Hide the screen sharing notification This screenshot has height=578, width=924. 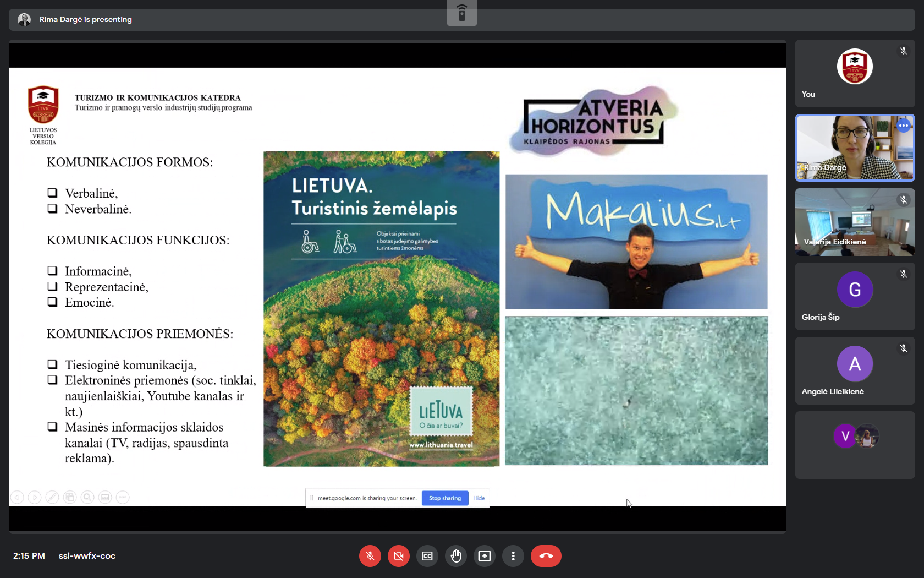tap(479, 498)
